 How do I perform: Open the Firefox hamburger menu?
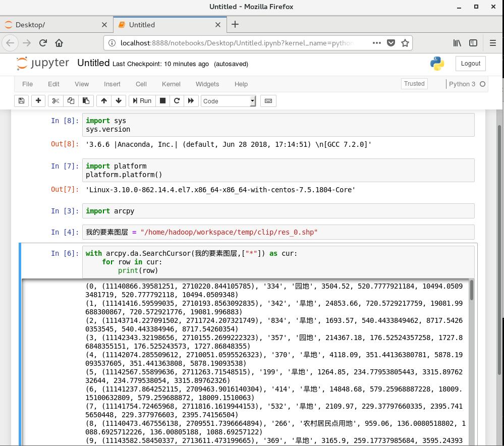pyautogui.click(x=493, y=43)
